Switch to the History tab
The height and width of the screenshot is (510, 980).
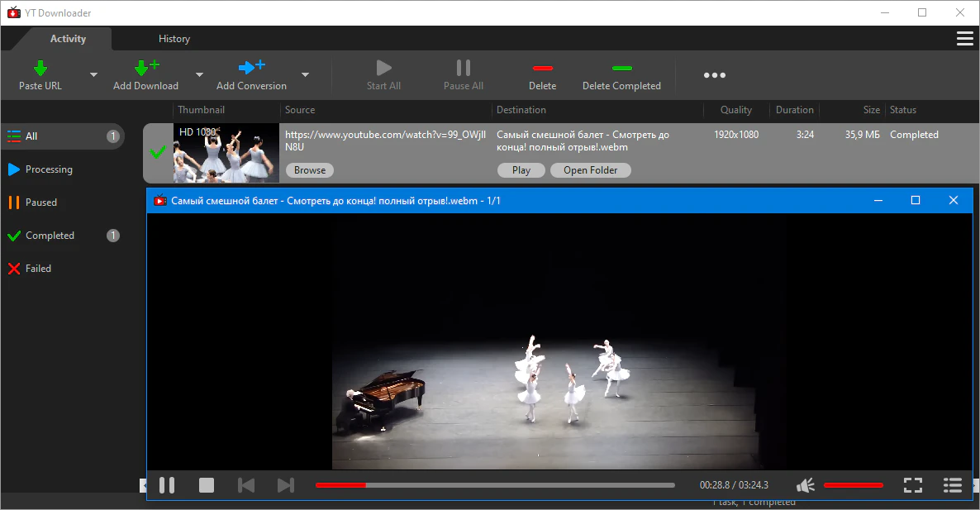pyautogui.click(x=174, y=39)
